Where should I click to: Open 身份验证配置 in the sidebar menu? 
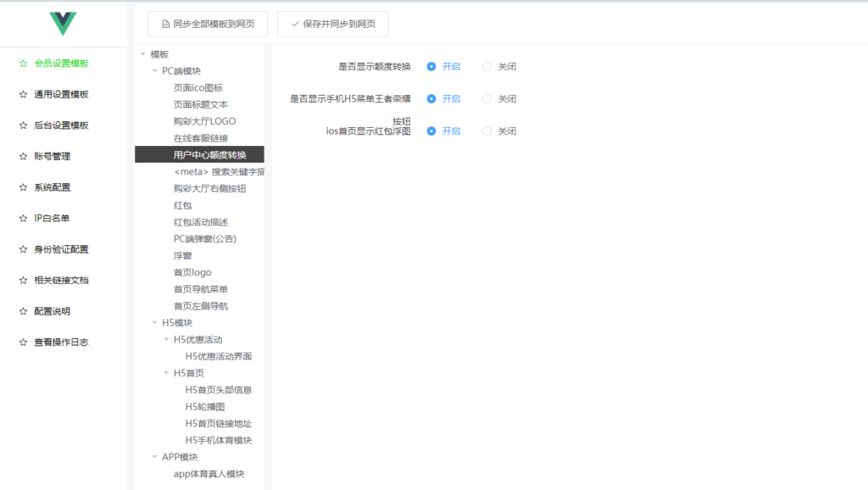pyautogui.click(x=61, y=249)
